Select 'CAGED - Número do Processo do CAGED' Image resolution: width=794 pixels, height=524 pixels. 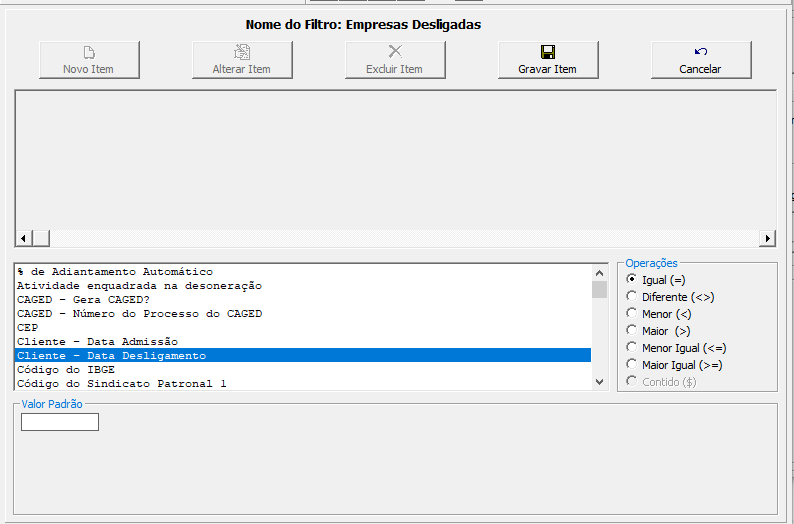tap(303, 314)
